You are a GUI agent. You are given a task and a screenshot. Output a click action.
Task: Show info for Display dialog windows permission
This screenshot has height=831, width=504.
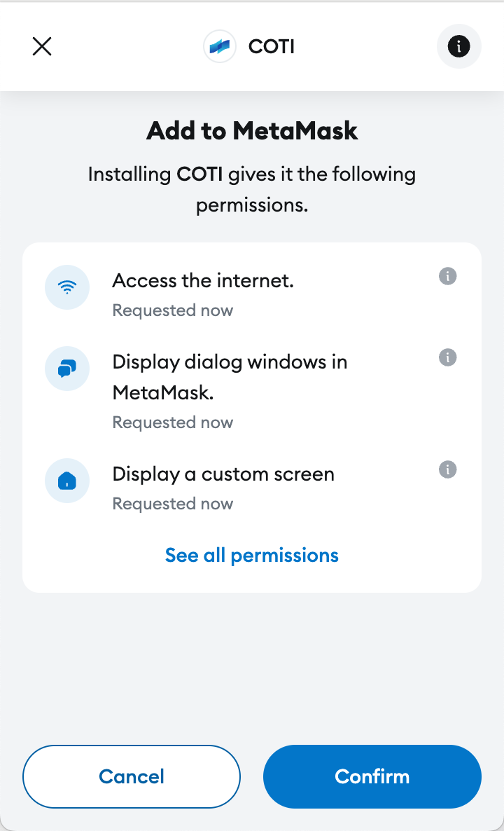click(x=448, y=357)
